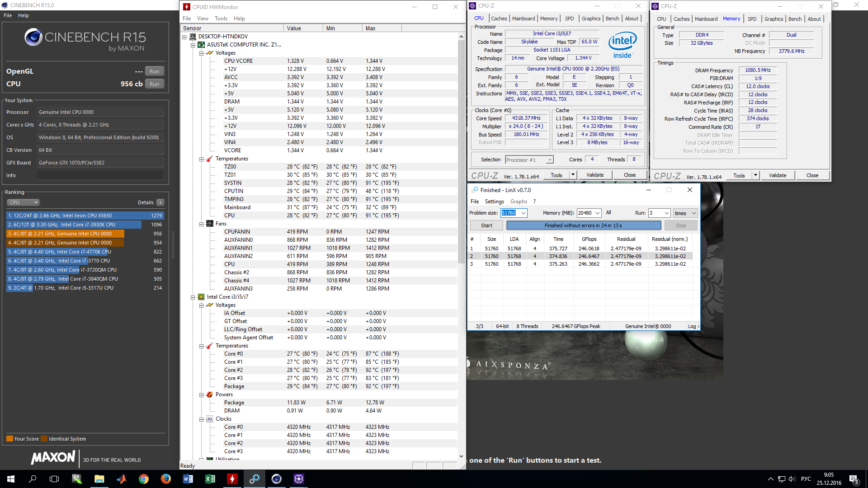Switch to Mainboard tab in CPU-Z
Screen dimensions: 868x488
(523, 19)
